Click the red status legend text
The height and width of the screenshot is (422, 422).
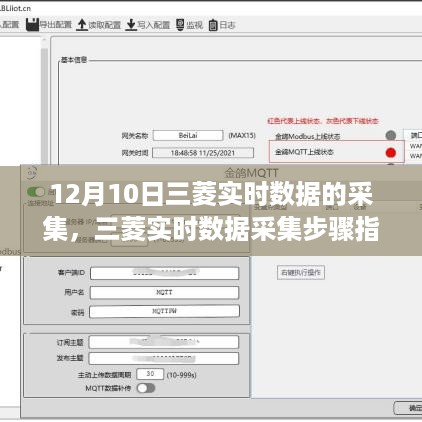tap(323, 121)
